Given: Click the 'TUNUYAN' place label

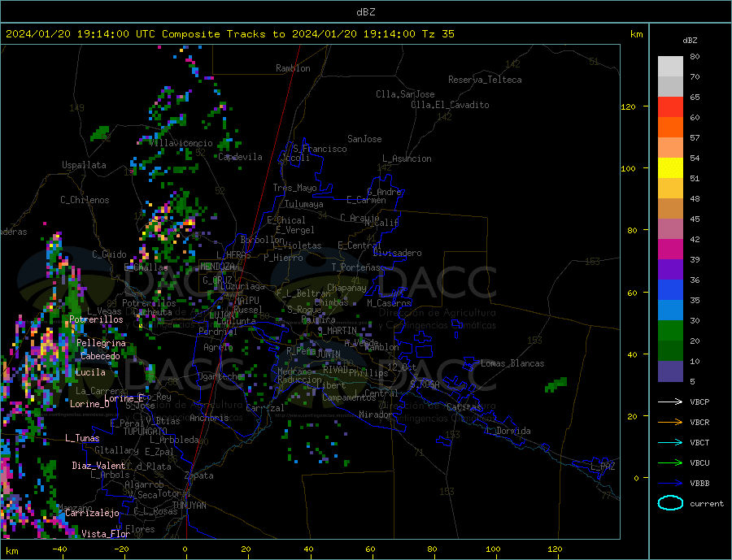Looking at the screenshot, I should (x=189, y=506).
